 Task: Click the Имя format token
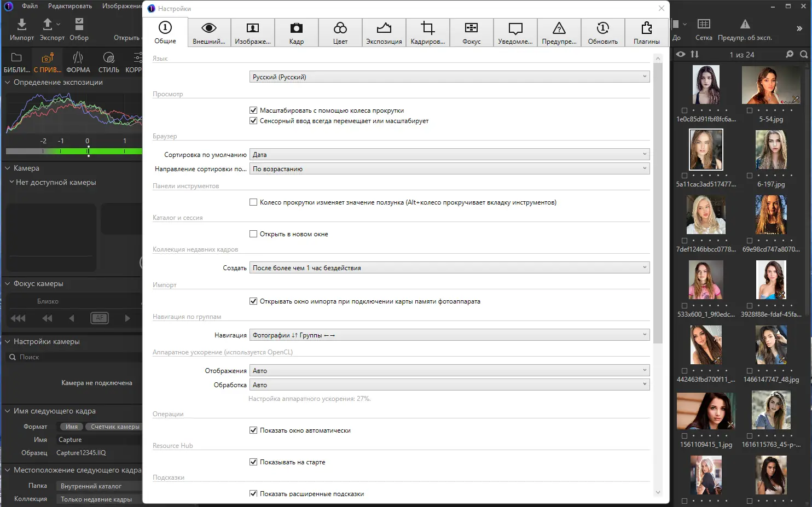coord(71,427)
